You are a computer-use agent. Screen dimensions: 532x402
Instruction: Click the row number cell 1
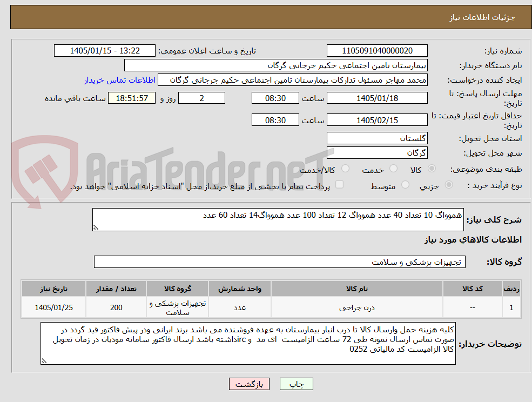(511, 307)
